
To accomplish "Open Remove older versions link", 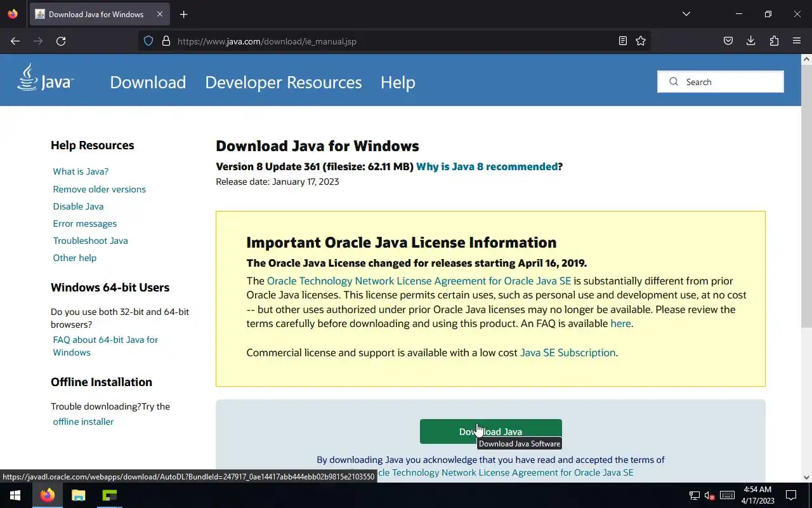I will click(100, 189).
